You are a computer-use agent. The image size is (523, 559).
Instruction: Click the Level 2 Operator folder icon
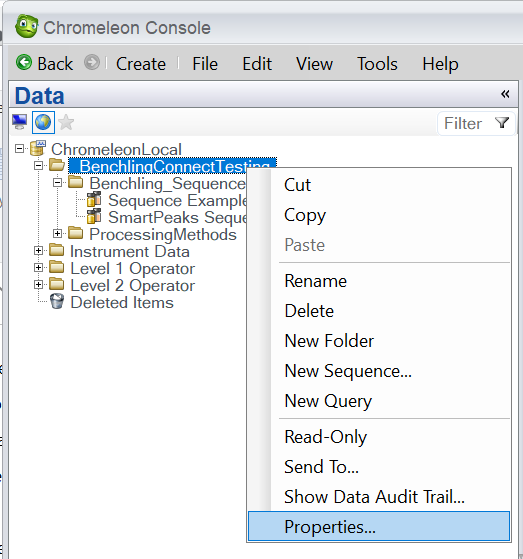[x=57, y=284]
